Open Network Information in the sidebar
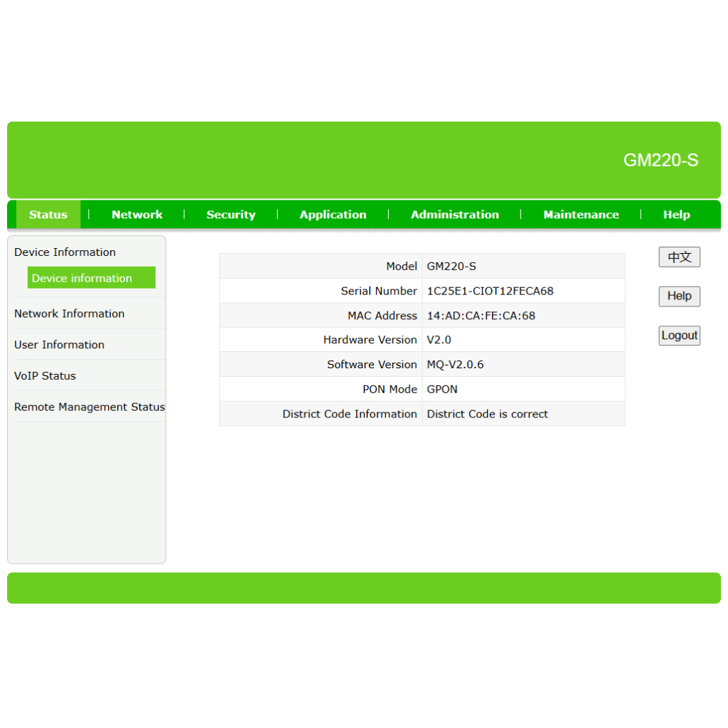Viewport: 728px width, 728px height. (69, 314)
